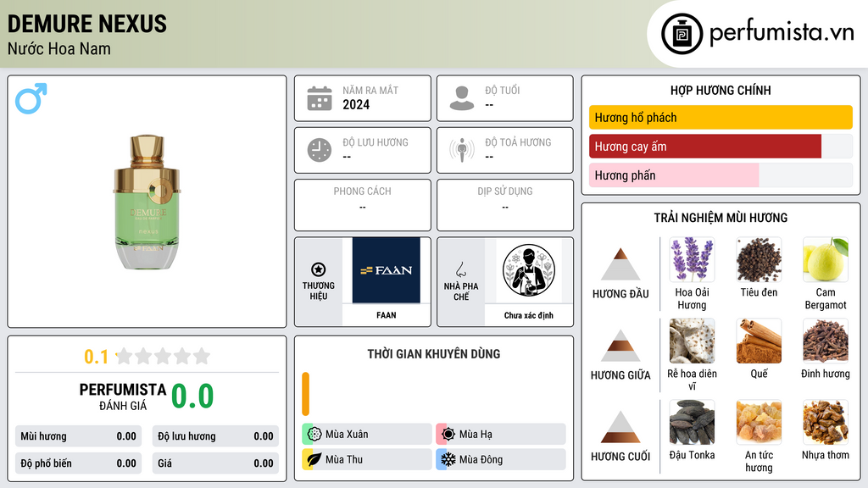
Task: Click the Phong cách card
Action: 363,205
